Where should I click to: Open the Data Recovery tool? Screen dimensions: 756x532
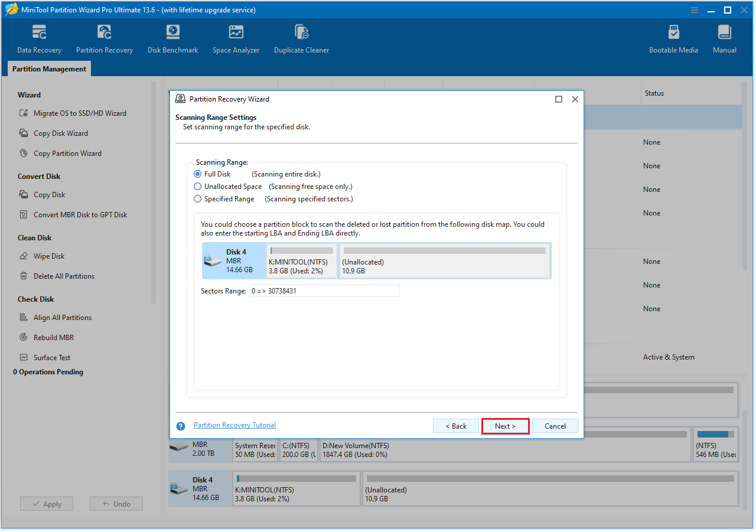coord(38,38)
